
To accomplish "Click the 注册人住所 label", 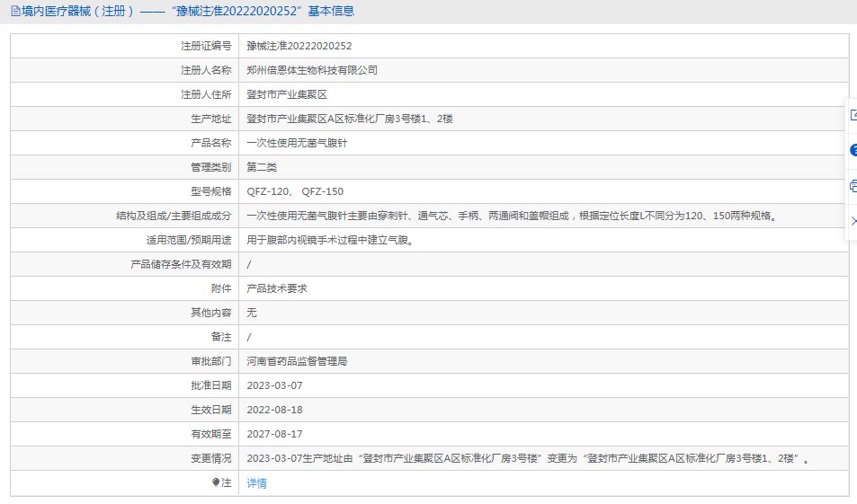I will [x=206, y=94].
